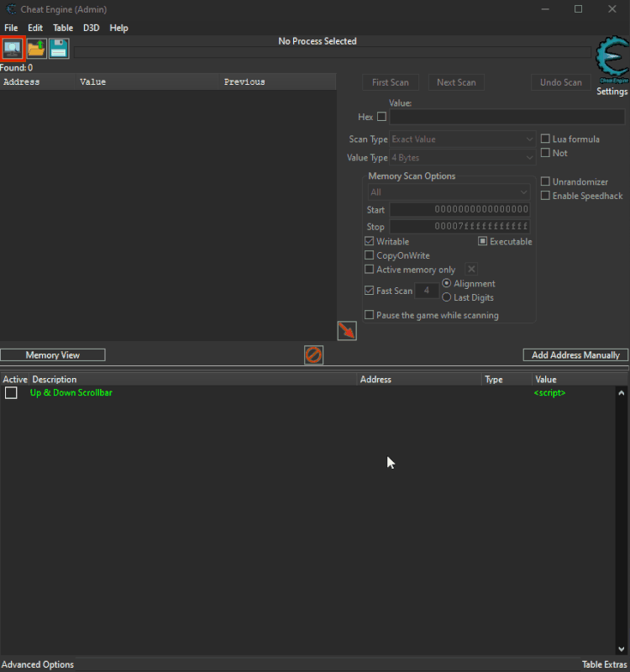The image size is (630, 672).
Task: Click the Description column header
Action: (193, 380)
